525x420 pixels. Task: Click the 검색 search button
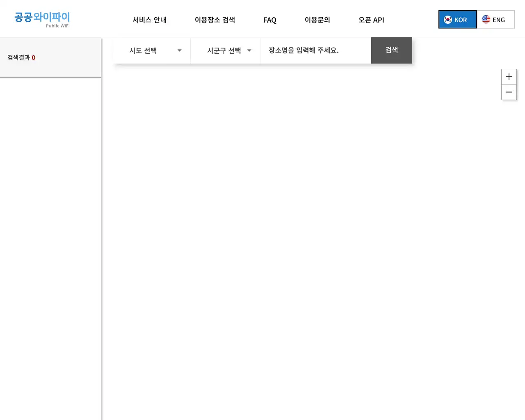(391, 50)
